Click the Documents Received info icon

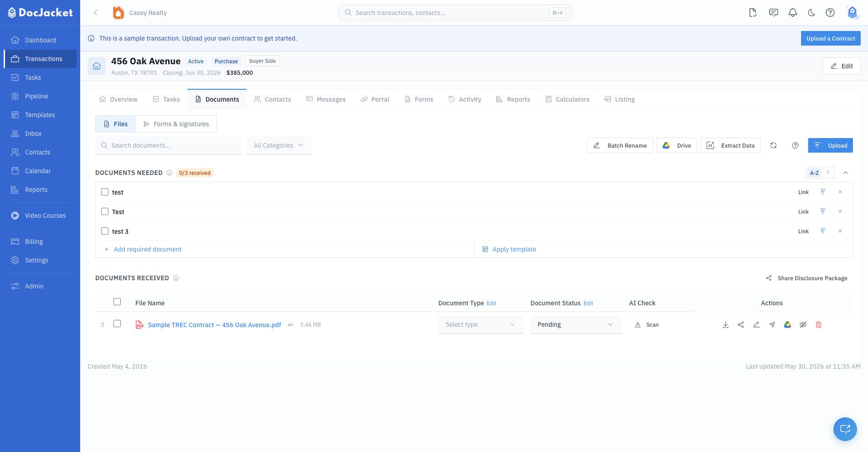176,278
